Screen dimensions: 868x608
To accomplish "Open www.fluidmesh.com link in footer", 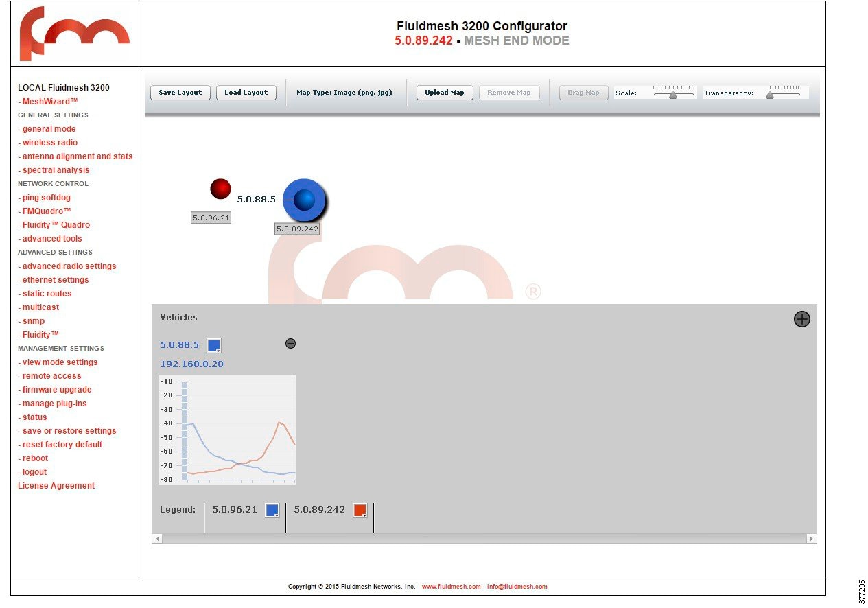I will pos(451,587).
